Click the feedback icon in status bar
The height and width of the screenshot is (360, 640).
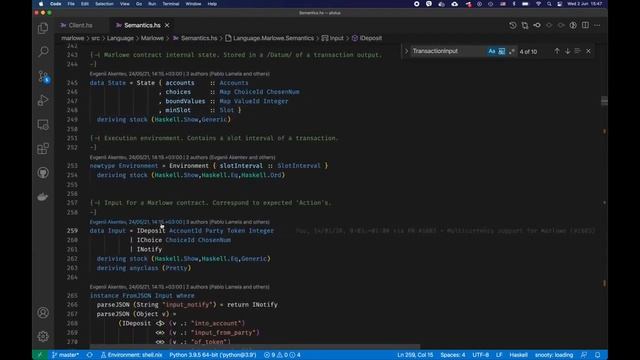pyautogui.click(x=584, y=355)
